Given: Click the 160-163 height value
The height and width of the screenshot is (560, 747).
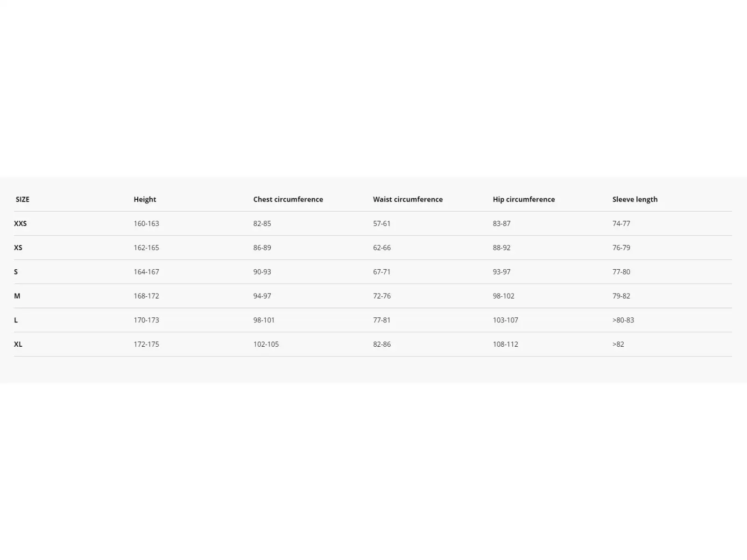Looking at the screenshot, I should tap(146, 224).
